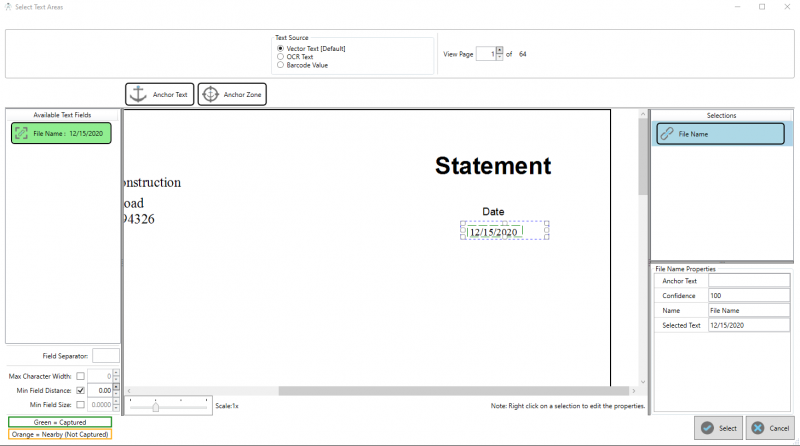Click the Anchor Text property value cell
This screenshot has width=800, height=446.
coord(753,281)
